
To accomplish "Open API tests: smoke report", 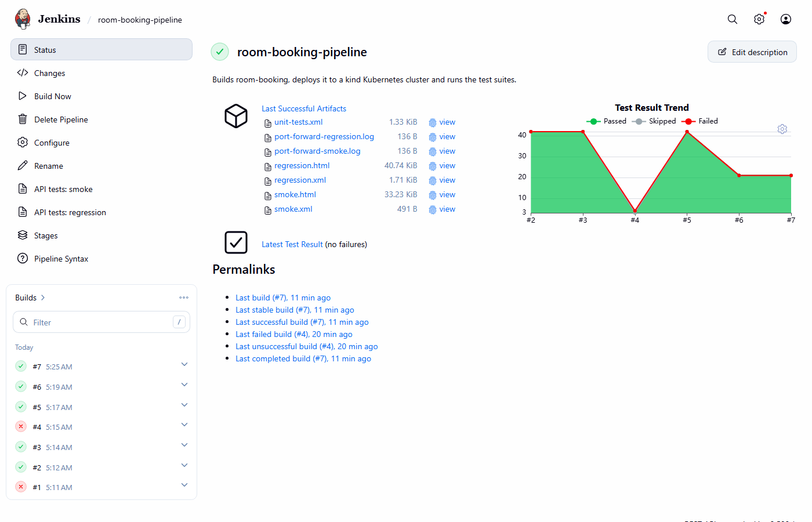I will (101, 189).
